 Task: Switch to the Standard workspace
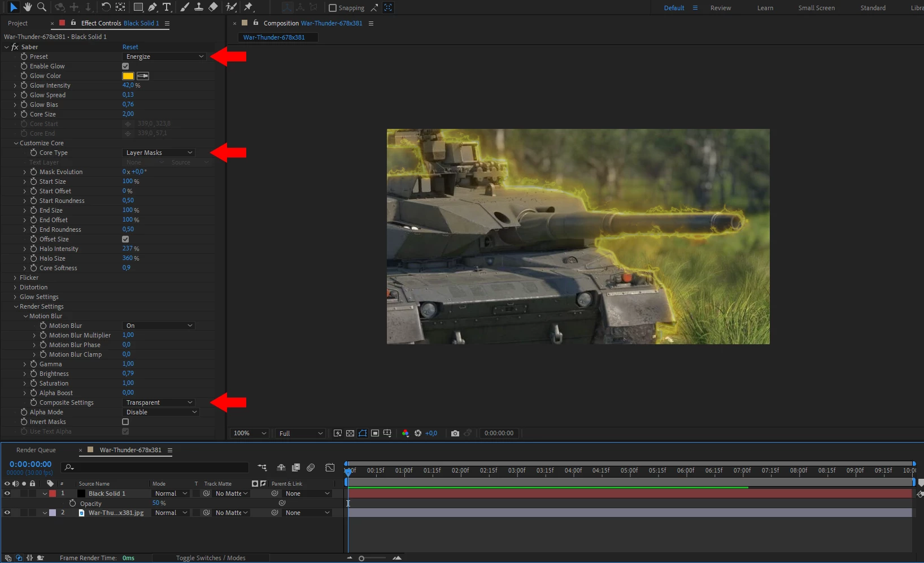pyautogui.click(x=873, y=8)
